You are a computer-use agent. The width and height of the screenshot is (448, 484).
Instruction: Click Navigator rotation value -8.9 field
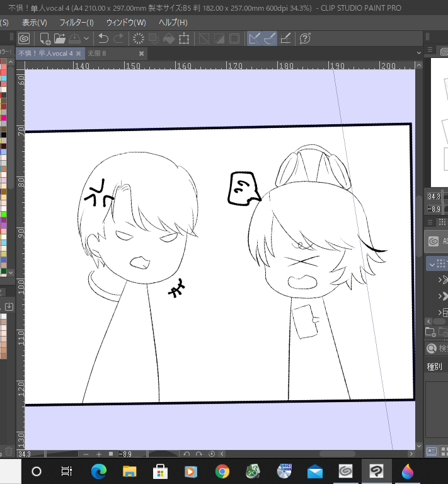pyautogui.click(x=435, y=209)
